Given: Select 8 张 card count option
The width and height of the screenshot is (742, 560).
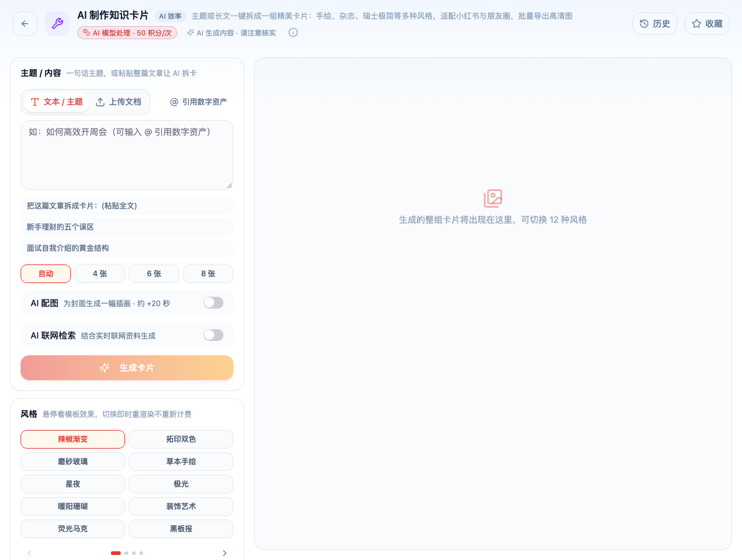Looking at the screenshot, I should click(x=208, y=274).
